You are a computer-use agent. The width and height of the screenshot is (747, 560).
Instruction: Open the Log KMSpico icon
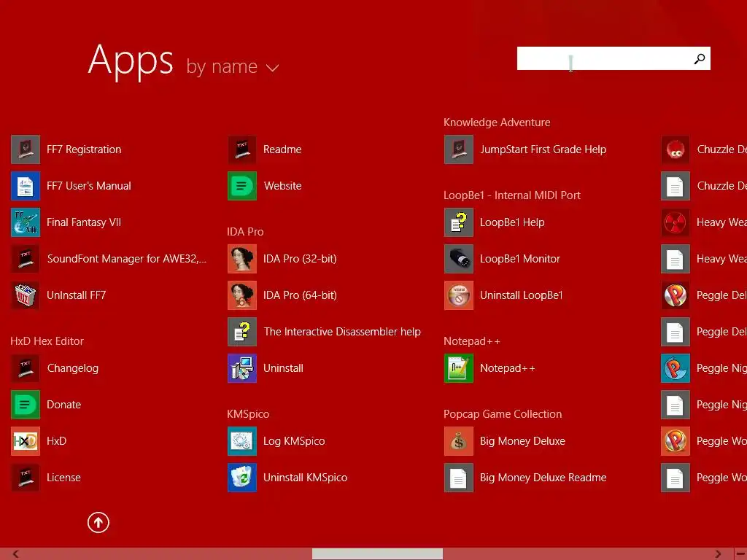(x=242, y=441)
